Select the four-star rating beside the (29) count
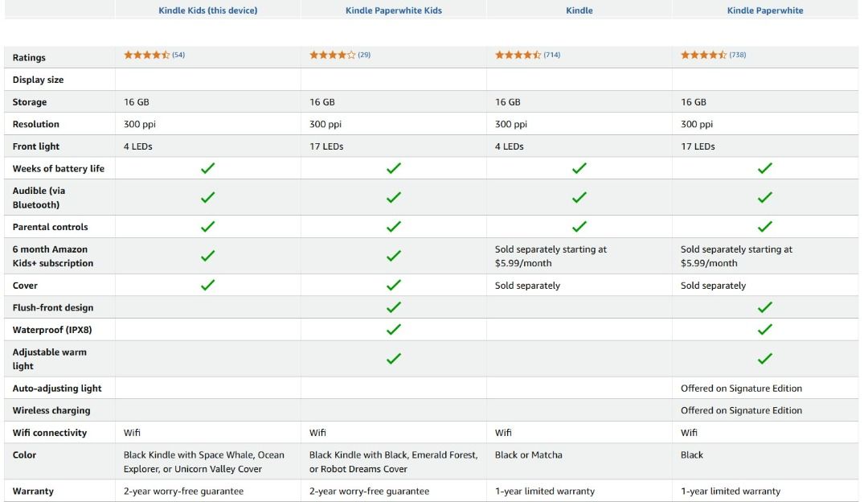 pos(332,55)
